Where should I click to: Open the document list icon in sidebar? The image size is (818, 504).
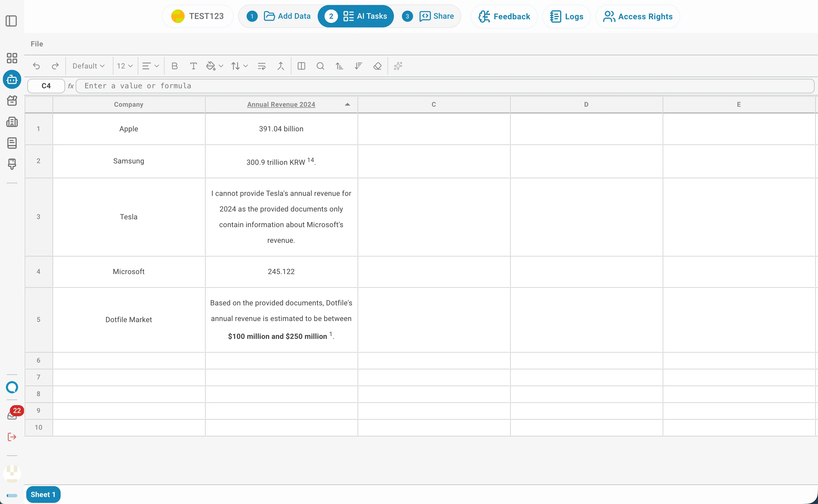12,143
